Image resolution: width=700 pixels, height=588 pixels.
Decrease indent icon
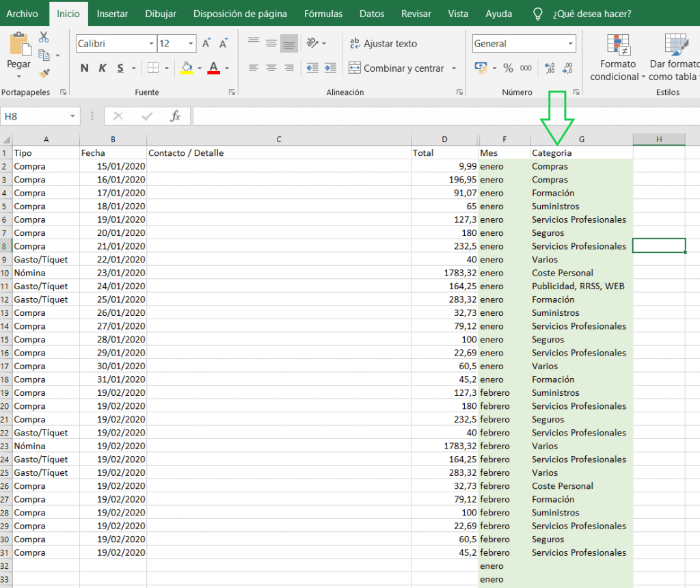312,68
